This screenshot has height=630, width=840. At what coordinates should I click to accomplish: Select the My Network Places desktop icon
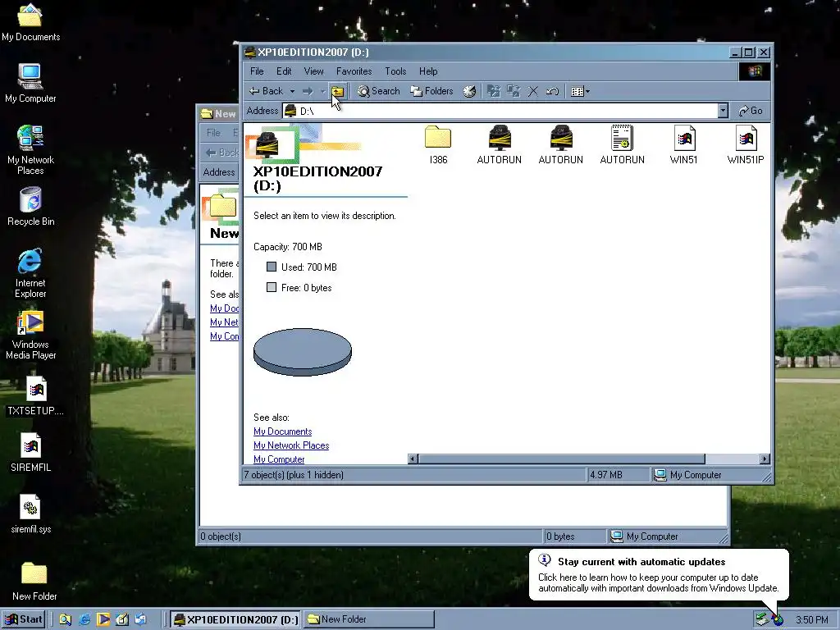tap(30, 149)
